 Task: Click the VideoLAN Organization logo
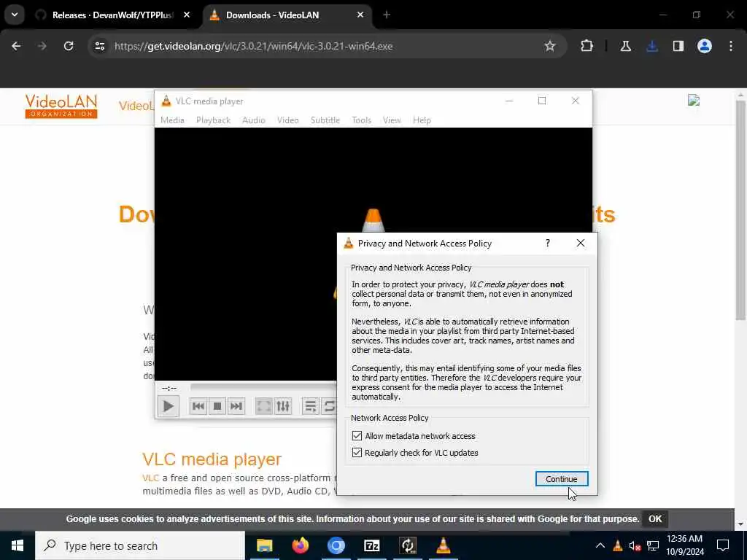[x=61, y=106]
